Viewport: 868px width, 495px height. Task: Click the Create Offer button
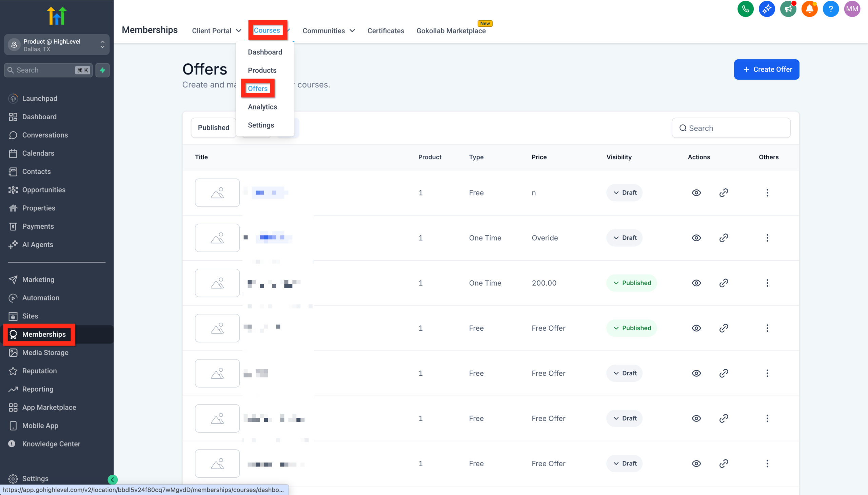(x=766, y=69)
